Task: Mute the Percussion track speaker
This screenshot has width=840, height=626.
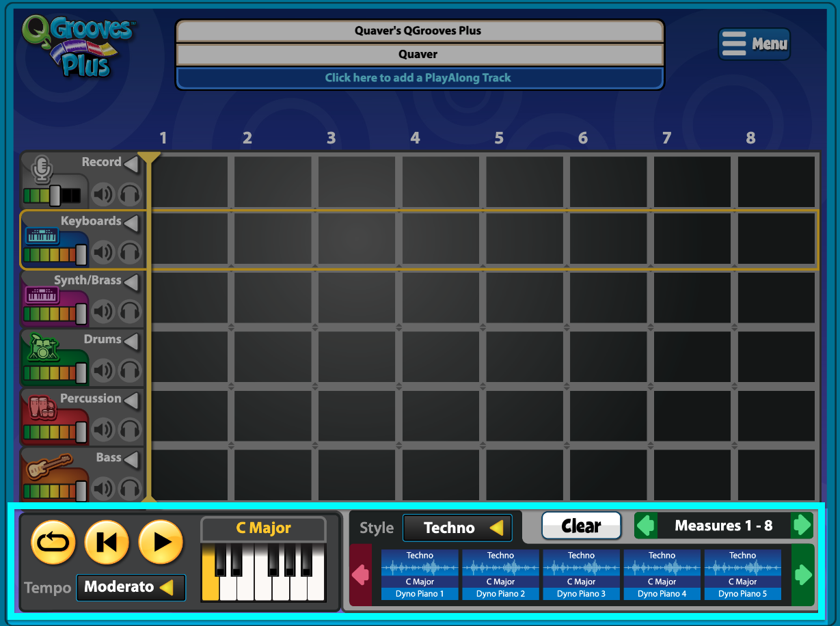Action: pos(103,431)
